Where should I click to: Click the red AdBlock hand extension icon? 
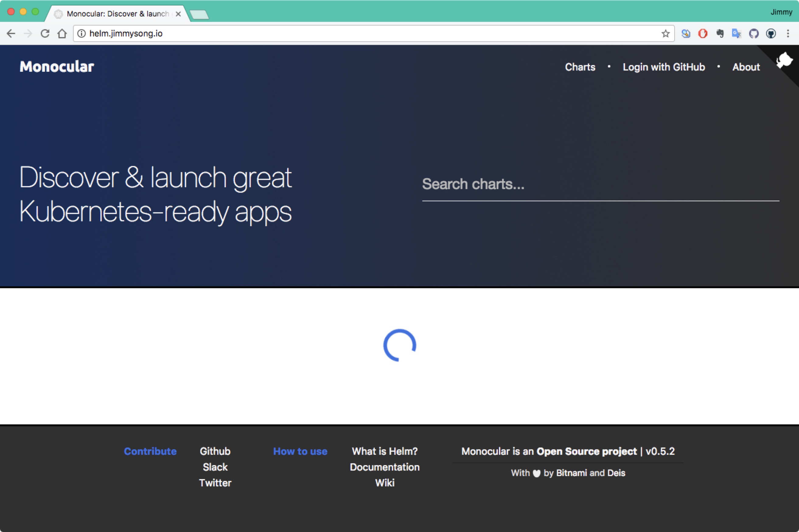pyautogui.click(x=703, y=33)
